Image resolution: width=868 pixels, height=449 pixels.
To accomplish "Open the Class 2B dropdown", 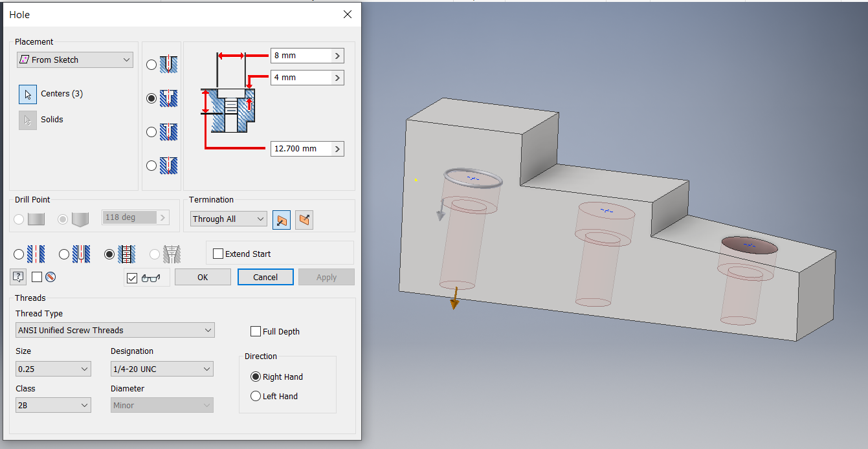I will click(x=53, y=405).
